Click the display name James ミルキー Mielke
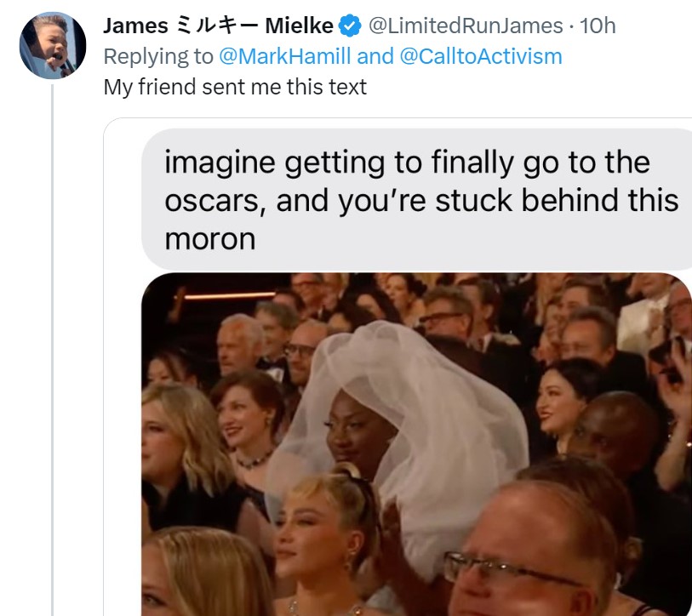Image resolution: width=692 pixels, height=616 pixels. coord(218,26)
